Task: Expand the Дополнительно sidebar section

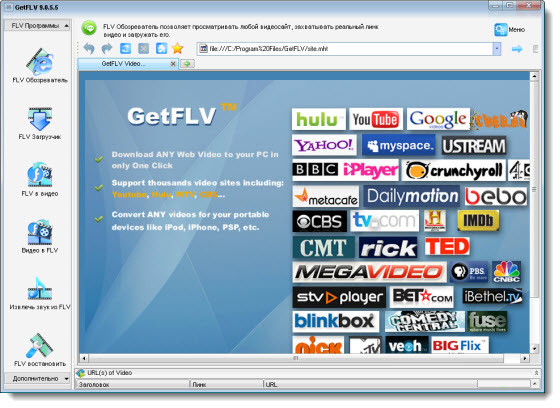Action: point(37,378)
